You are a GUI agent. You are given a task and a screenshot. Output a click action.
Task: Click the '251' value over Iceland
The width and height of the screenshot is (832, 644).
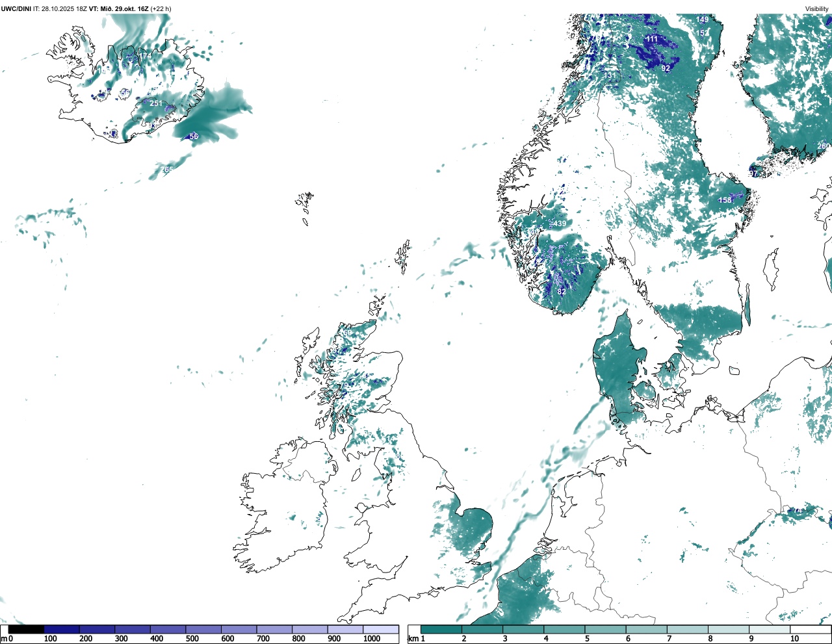tap(156, 103)
